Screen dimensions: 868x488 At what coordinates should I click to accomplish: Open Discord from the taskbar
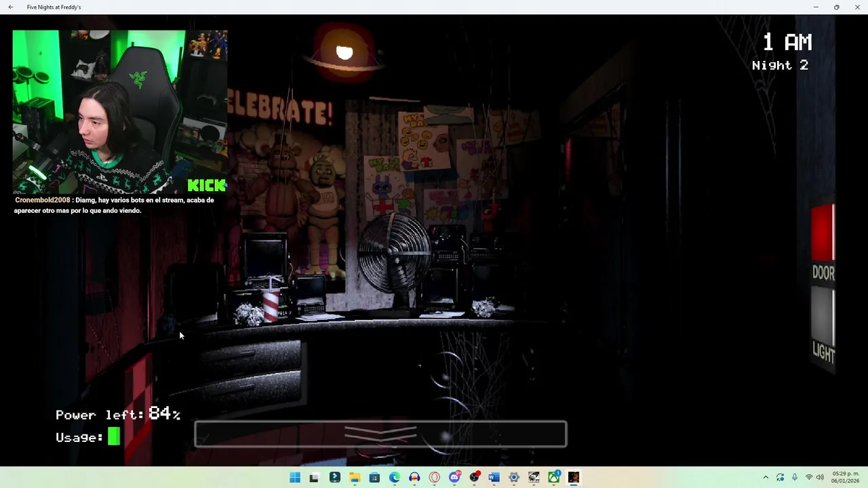tap(454, 478)
